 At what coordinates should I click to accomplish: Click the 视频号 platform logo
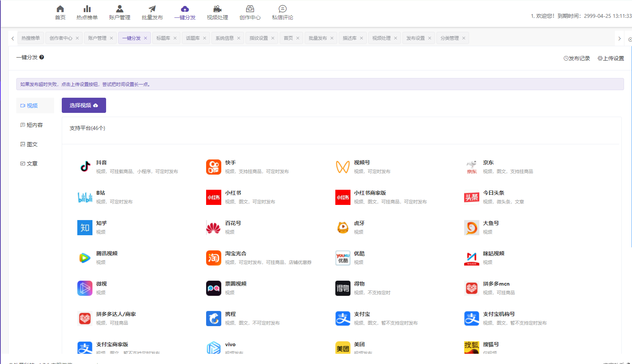pyautogui.click(x=343, y=167)
